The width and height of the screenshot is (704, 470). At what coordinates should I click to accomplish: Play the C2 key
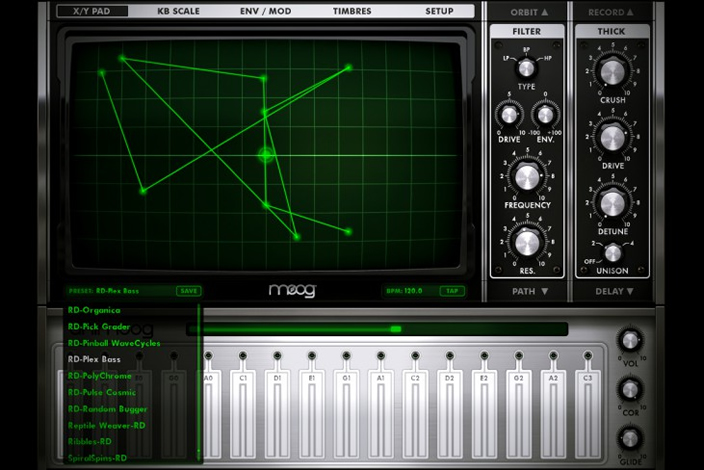click(x=415, y=413)
